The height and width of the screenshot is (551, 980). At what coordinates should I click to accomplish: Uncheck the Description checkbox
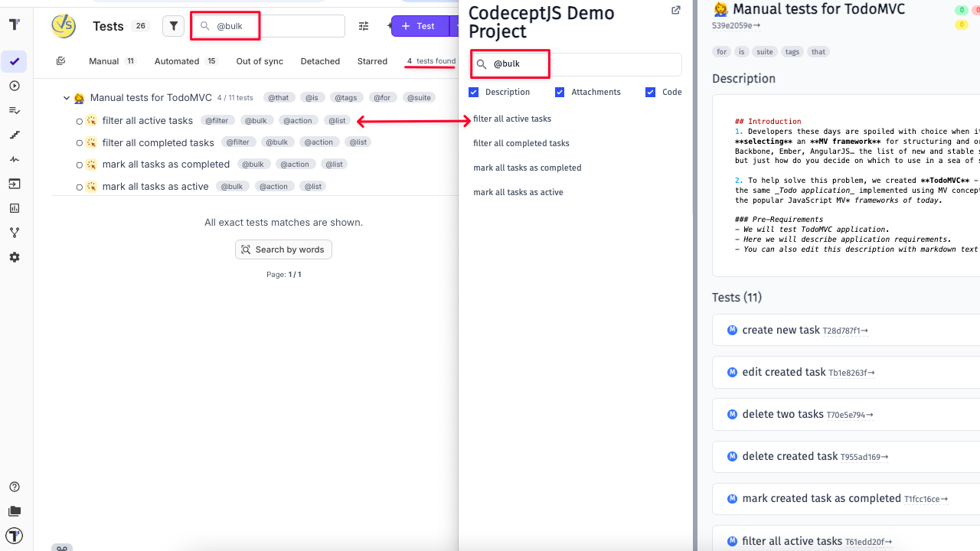[473, 92]
